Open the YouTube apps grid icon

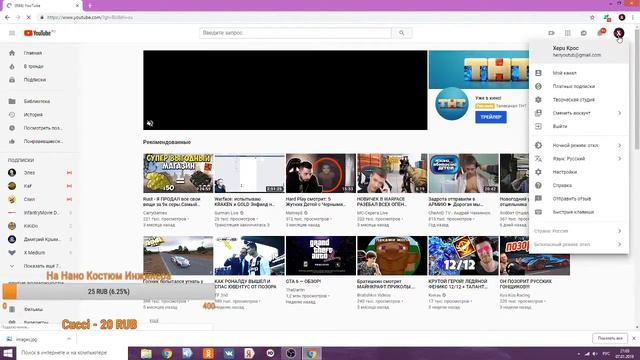[x=568, y=33]
